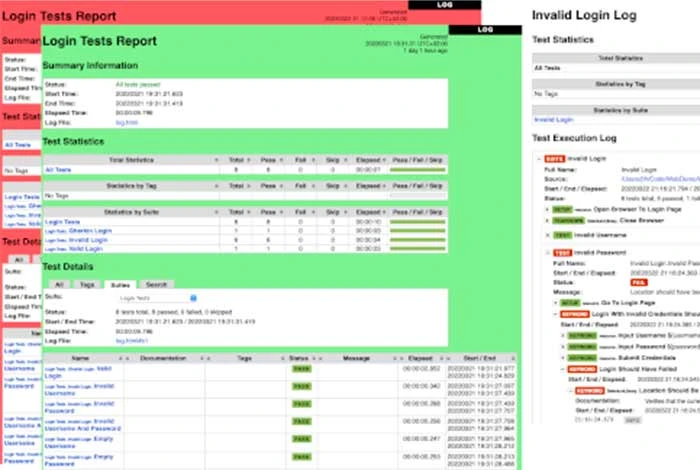This screenshot has height=470, width=700.
Task: Select the All tab in the red report behind
Action: pos(19,259)
